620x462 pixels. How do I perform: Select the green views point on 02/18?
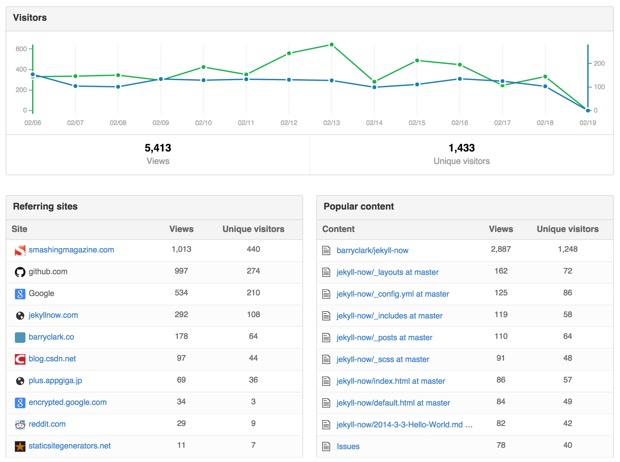545,77
